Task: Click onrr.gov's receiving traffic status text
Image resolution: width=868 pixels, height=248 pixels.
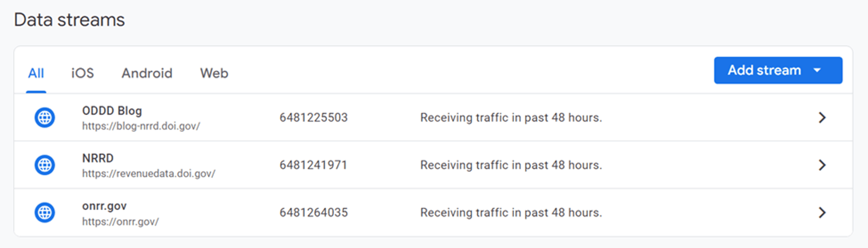Action: click(511, 213)
